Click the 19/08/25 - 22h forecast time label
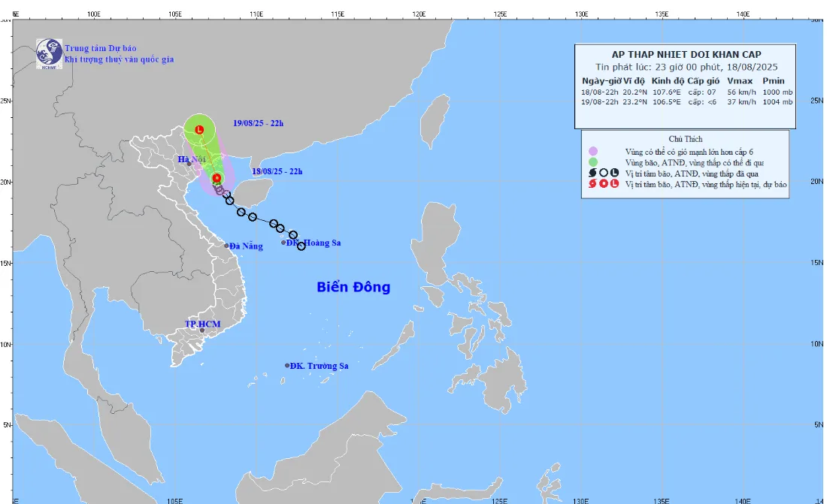The width and height of the screenshot is (833, 504). point(258,121)
